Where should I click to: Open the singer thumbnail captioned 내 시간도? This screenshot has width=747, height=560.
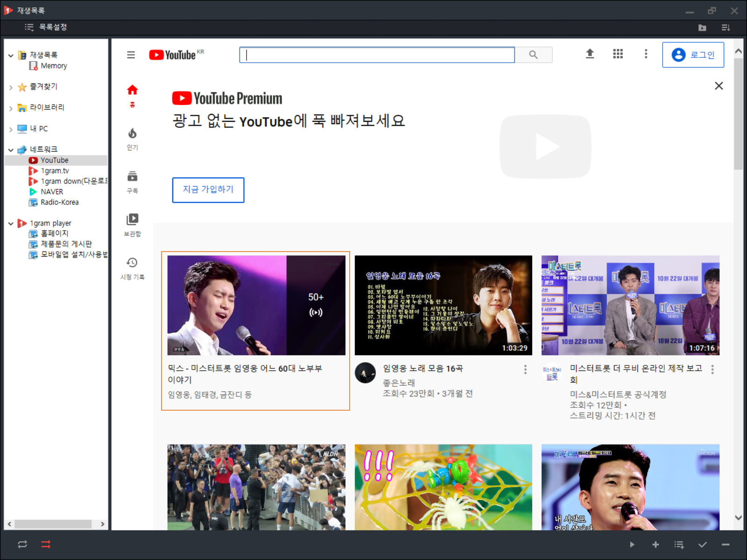(x=630, y=487)
